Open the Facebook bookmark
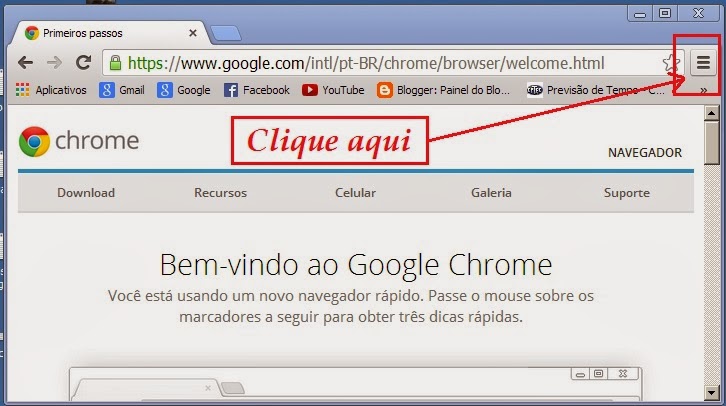Viewport: 726px width, 406px height. click(257, 90)
